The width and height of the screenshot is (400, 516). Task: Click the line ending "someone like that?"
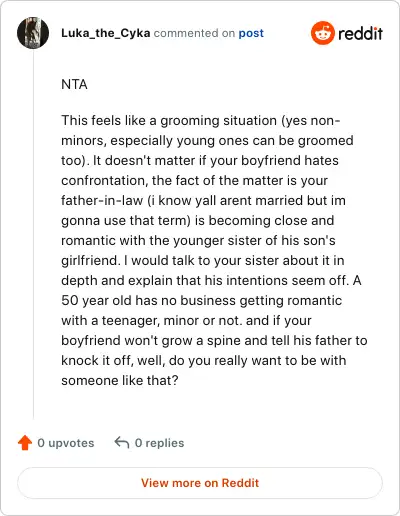120,380
